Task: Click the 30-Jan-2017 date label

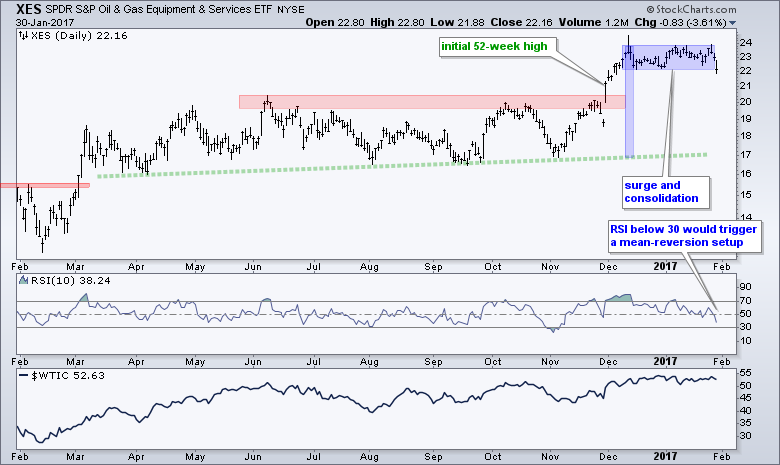Action: point(45,23)
